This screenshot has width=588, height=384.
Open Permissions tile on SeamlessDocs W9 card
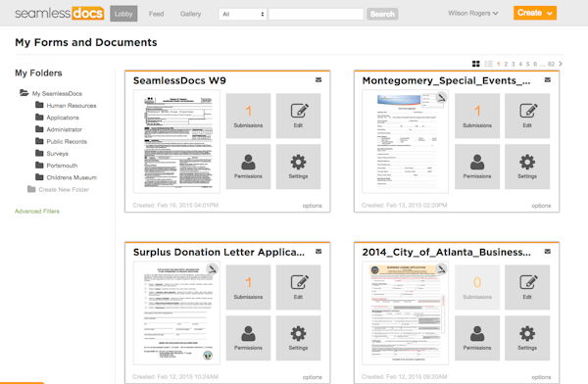click(248, 167)
